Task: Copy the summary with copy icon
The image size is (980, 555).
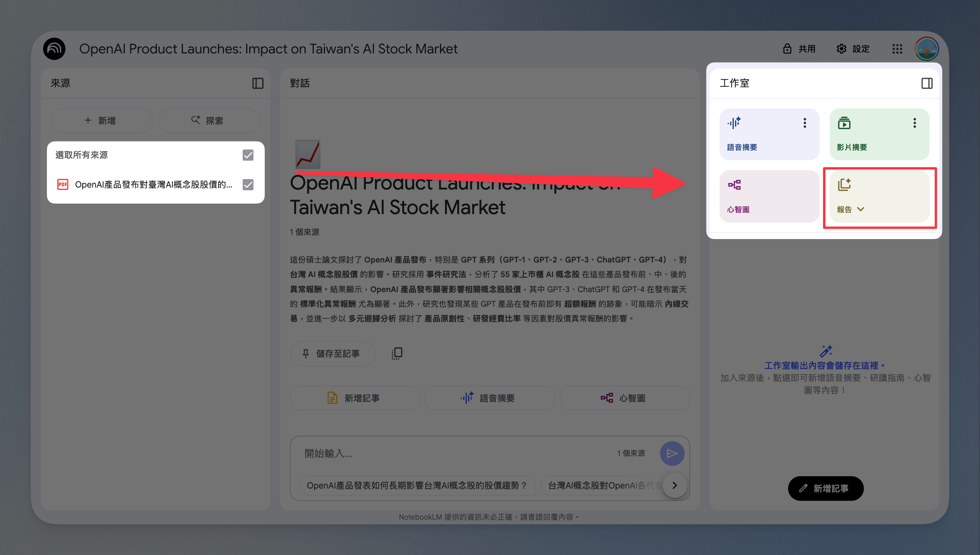Action: (397, 353)
